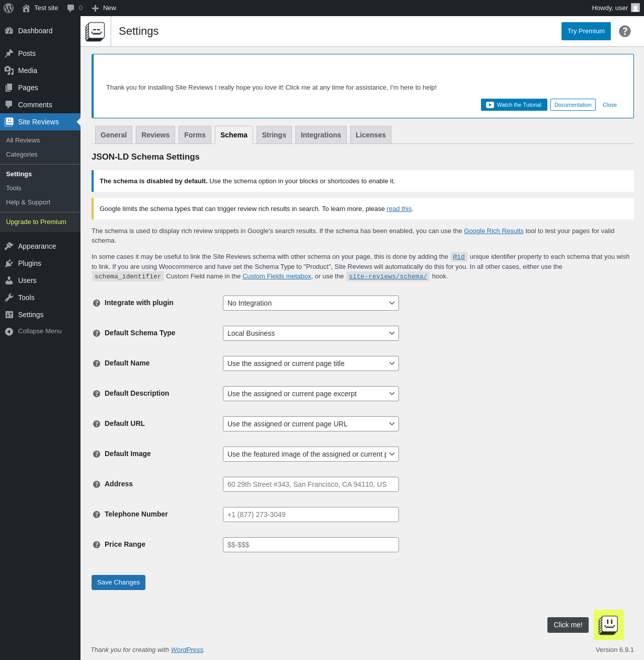
Task: Open the Integrate with plugin dropdown
Action: pyautogui.click(x=311, y=303)
